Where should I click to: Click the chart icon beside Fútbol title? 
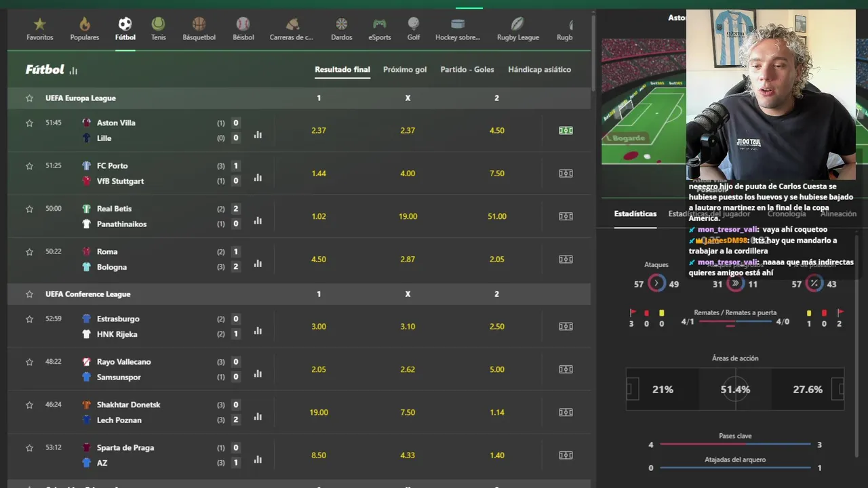[73, 70]
